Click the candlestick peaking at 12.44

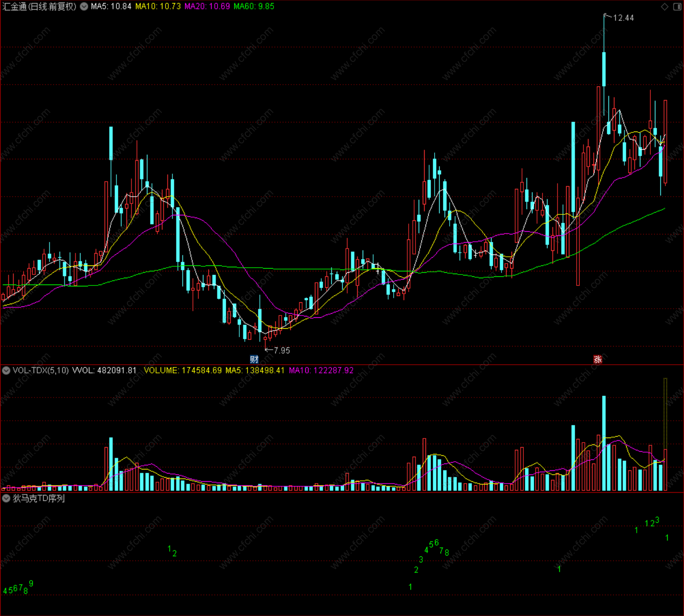(x=604, y=68)
